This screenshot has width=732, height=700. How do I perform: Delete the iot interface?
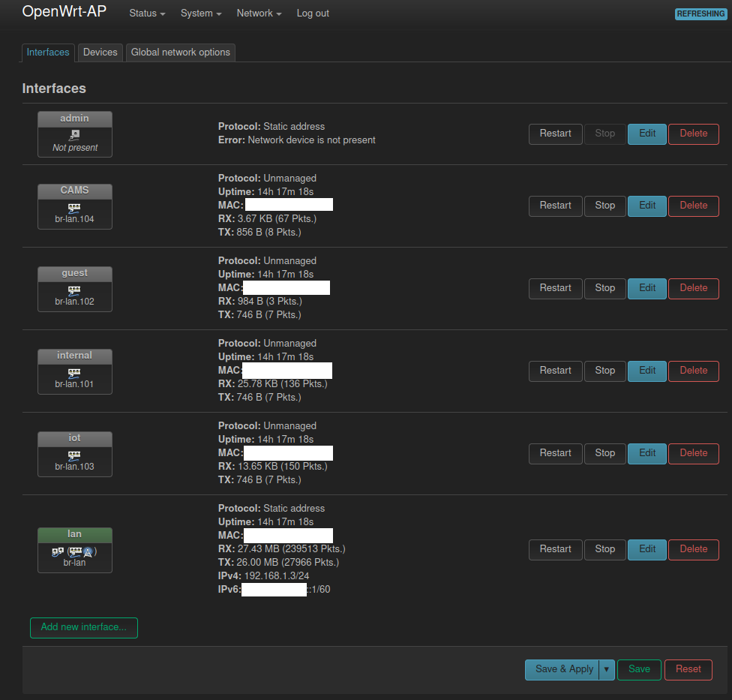click(693, 453)
